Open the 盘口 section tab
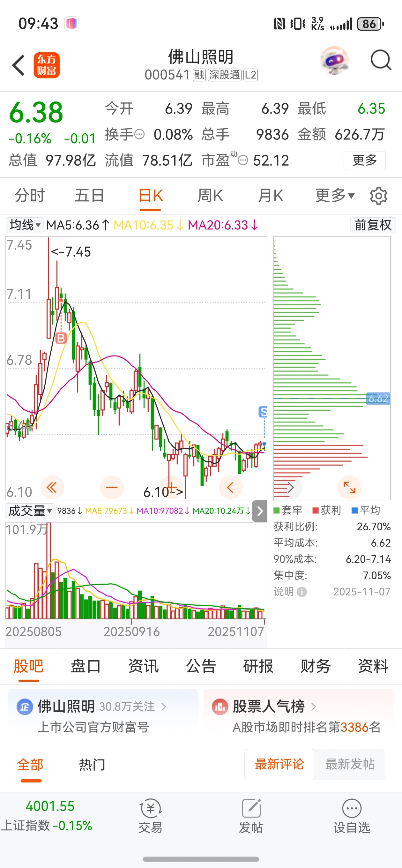The height and width of the screenshot is (868, 402). pyautogui.click(x=86, y=666)
